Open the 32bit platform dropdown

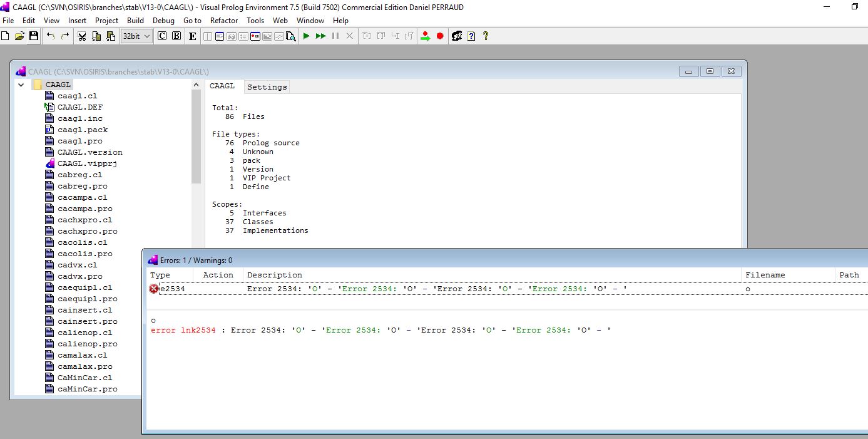click(136, 36)
